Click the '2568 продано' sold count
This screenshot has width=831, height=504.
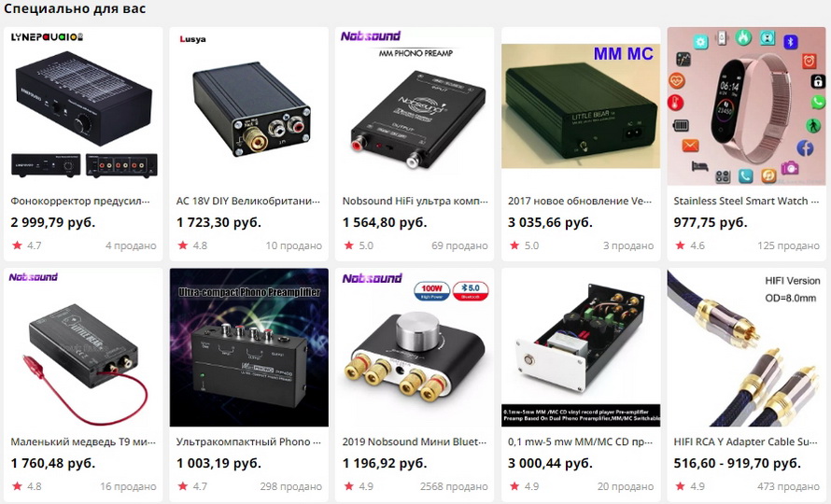coord(454,486)
